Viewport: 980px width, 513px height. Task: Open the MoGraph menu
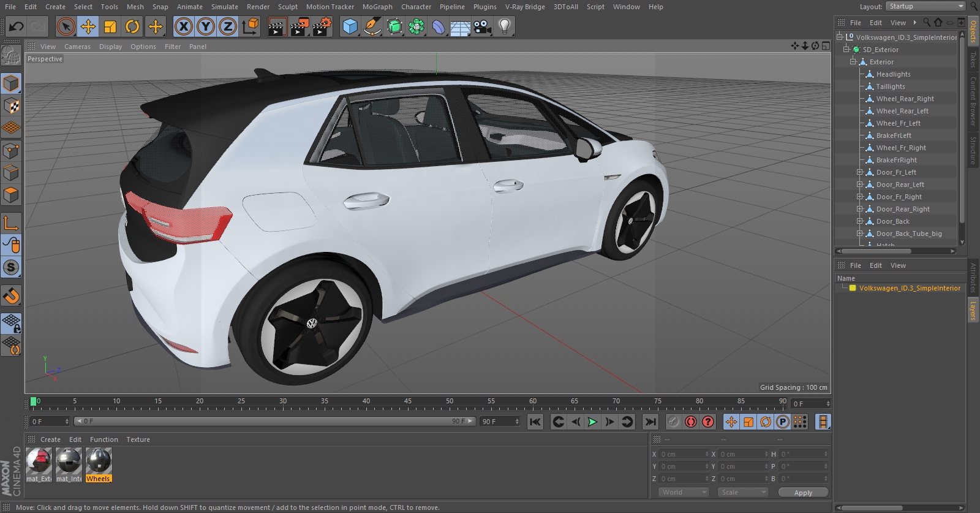(377, 7)
